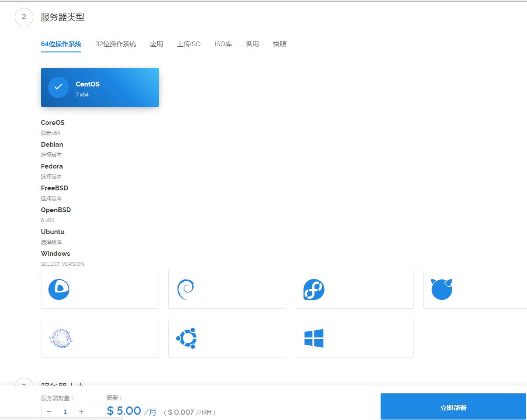
Task: Switch to the ISO库 tab
Action: 223,44
